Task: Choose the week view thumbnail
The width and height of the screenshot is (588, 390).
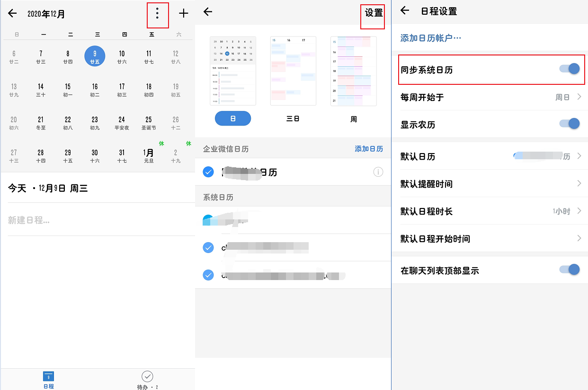Action: coord(354,71)
